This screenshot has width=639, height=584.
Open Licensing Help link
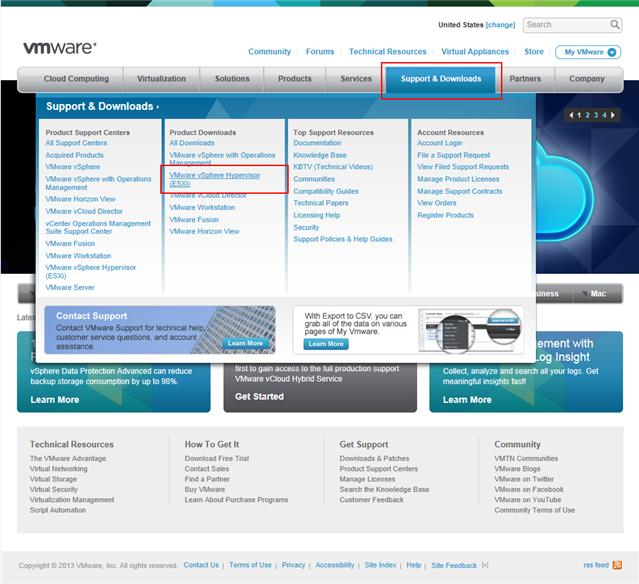point(317,215)
